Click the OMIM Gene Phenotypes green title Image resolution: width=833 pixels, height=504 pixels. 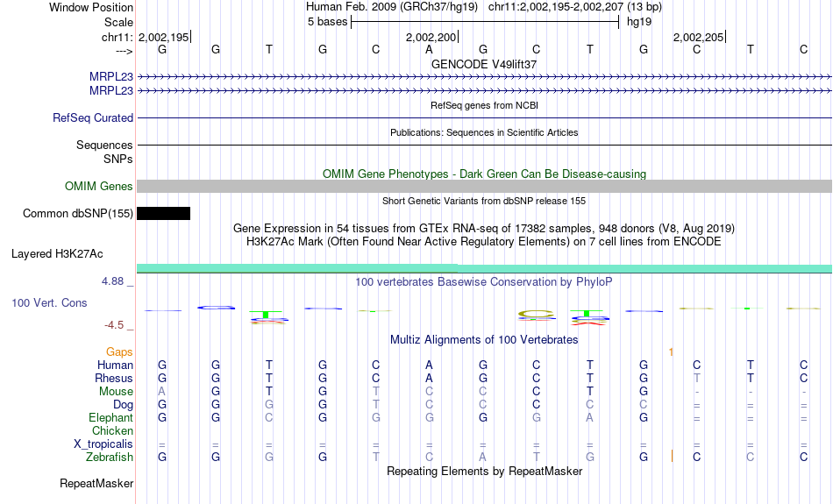tap(484, 174)
